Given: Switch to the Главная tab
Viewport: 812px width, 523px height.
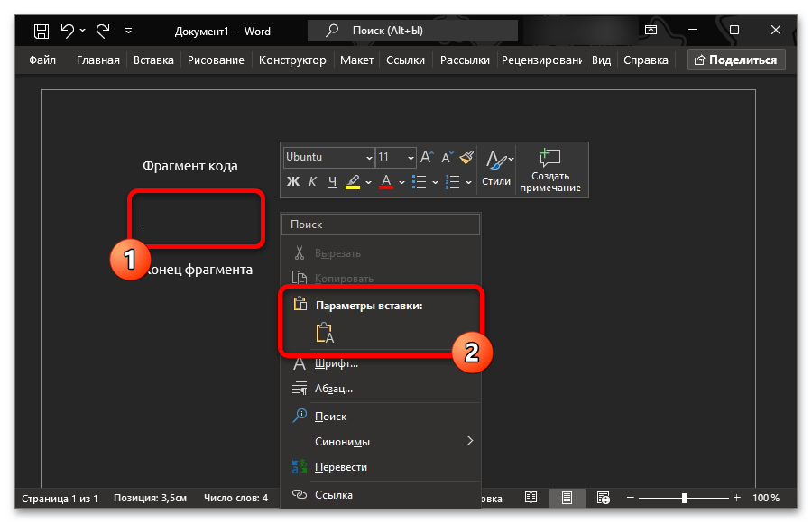Looking at the screenshot, I should point(97,60).
